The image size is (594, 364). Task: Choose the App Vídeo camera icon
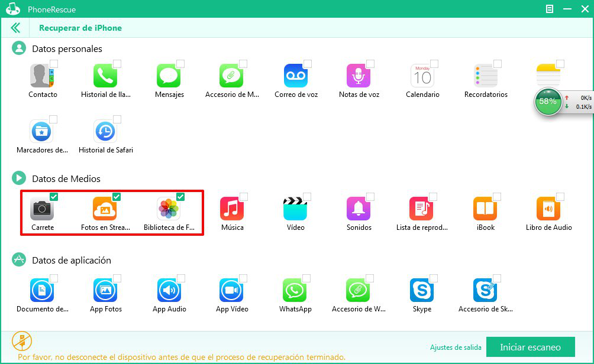tap(231, 290)
